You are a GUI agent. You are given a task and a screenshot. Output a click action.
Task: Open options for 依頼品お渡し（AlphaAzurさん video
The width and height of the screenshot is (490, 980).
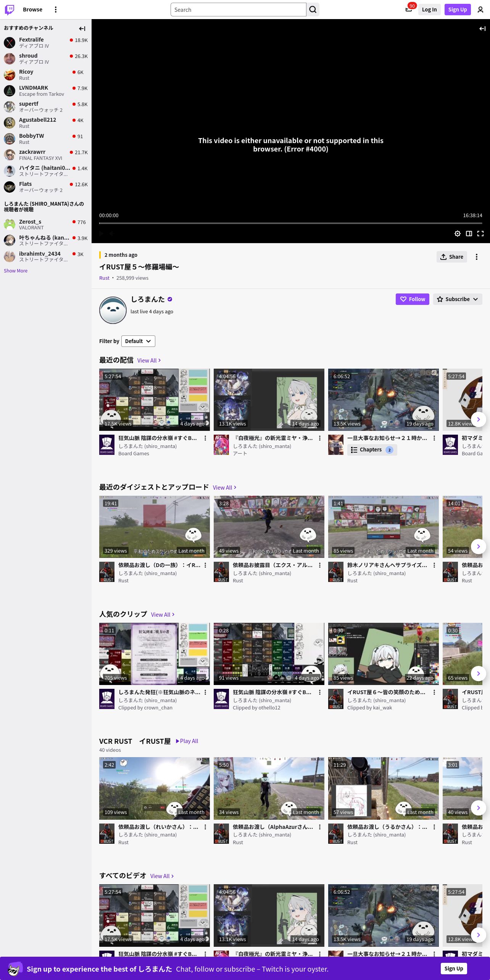(x=320, y=827)
